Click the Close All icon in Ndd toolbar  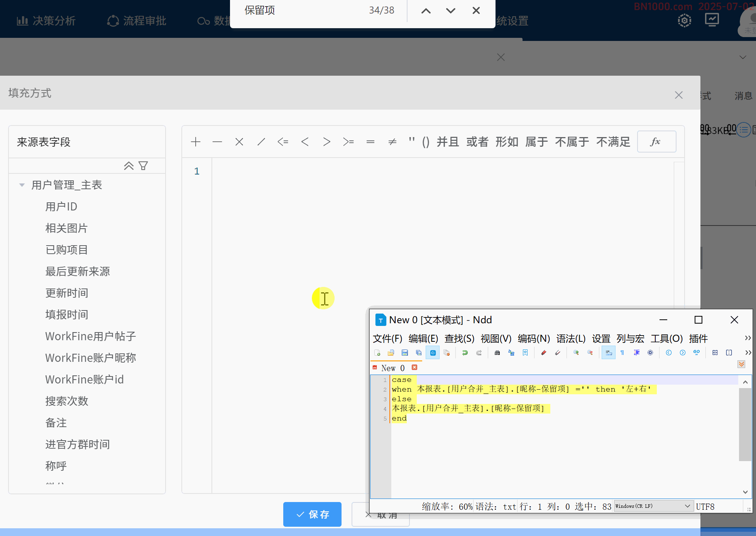pyautogui.click(x=447, y=353)
